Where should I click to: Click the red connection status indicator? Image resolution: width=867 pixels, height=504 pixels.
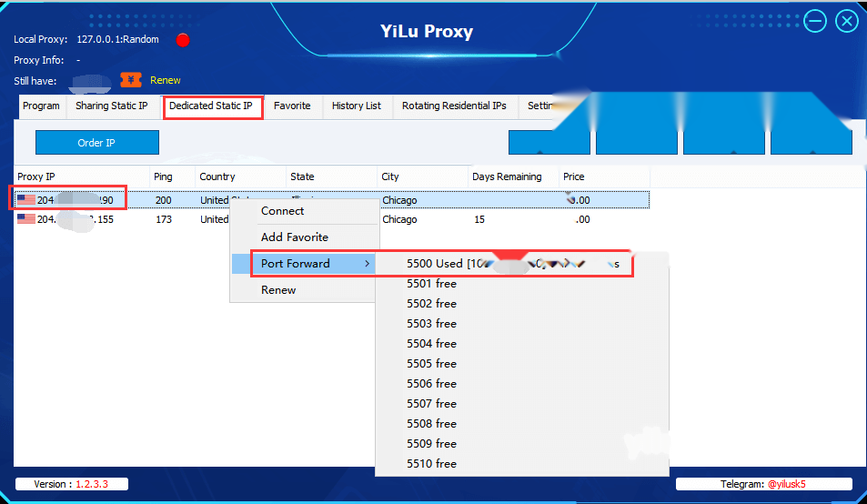coord(183,40)
